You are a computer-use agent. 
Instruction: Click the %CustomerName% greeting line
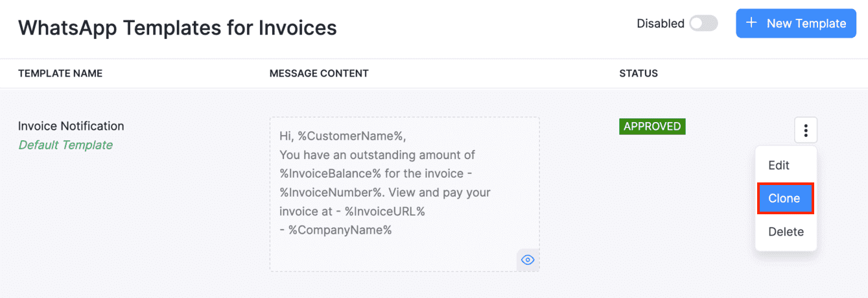342,136
